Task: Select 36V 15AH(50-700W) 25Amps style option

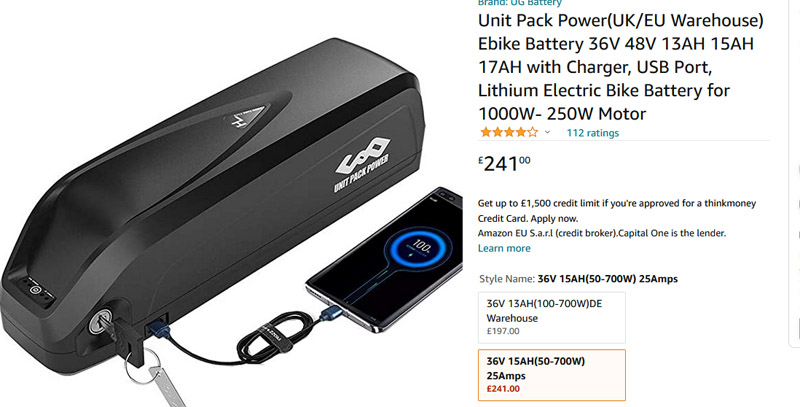Action: tap(552, 375)
